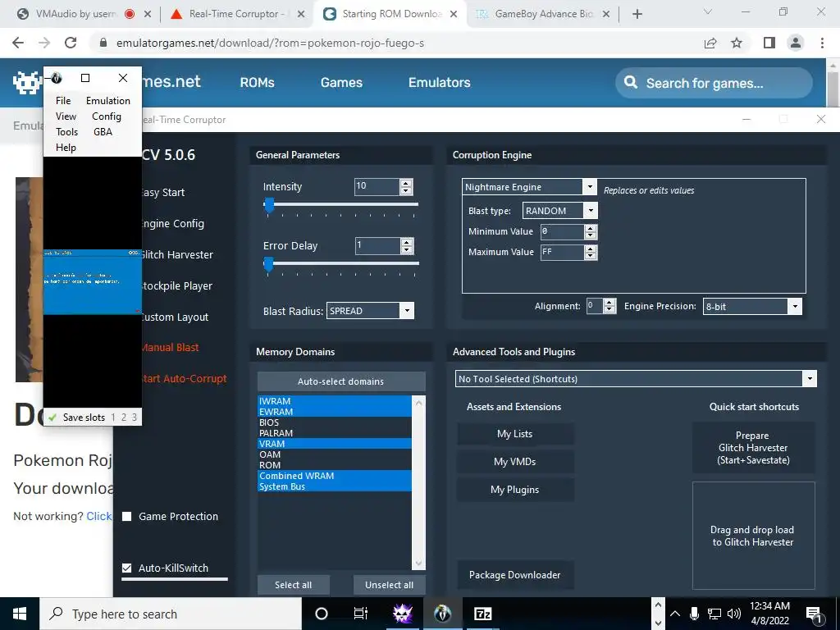Open the Package Downloader button
Viewport: 840px width, 630px height.
(x=515, y=575)
